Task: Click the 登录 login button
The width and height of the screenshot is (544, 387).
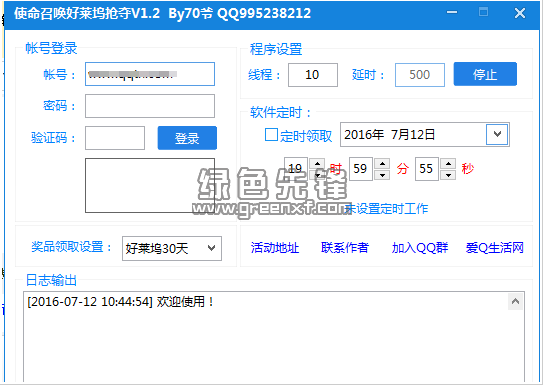Action: (187, 138)
